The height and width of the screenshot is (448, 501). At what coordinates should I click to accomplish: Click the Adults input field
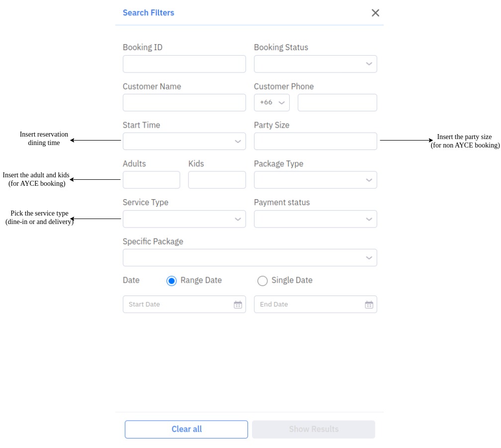(x=151, y=180)
